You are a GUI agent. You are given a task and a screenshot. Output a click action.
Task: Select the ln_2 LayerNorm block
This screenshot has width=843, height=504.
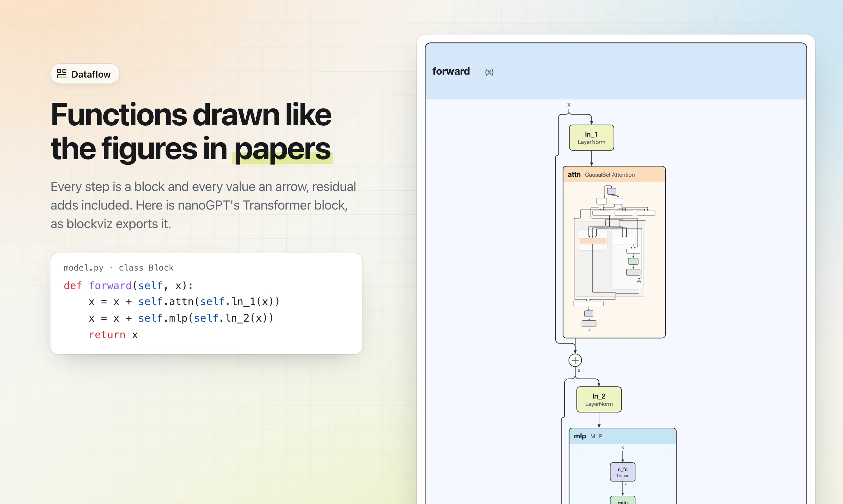click(599, 400)
